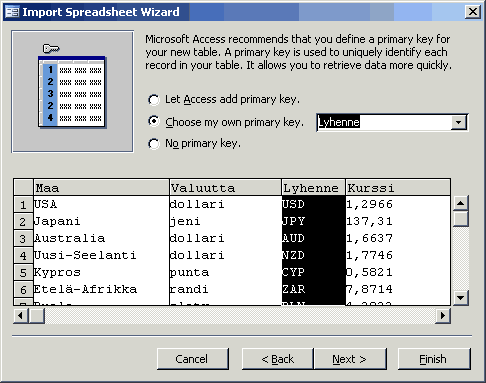Click the Kypros cell

[x=101, y=272]
